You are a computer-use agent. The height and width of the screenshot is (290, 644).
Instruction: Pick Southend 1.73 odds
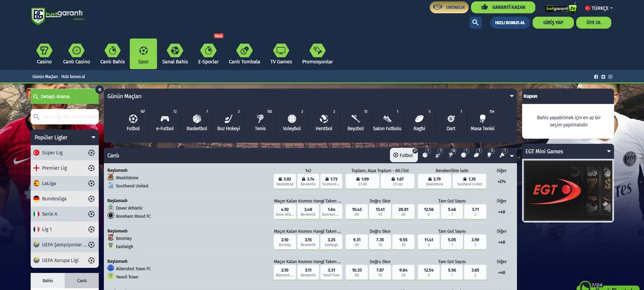(x=331, y=181)
